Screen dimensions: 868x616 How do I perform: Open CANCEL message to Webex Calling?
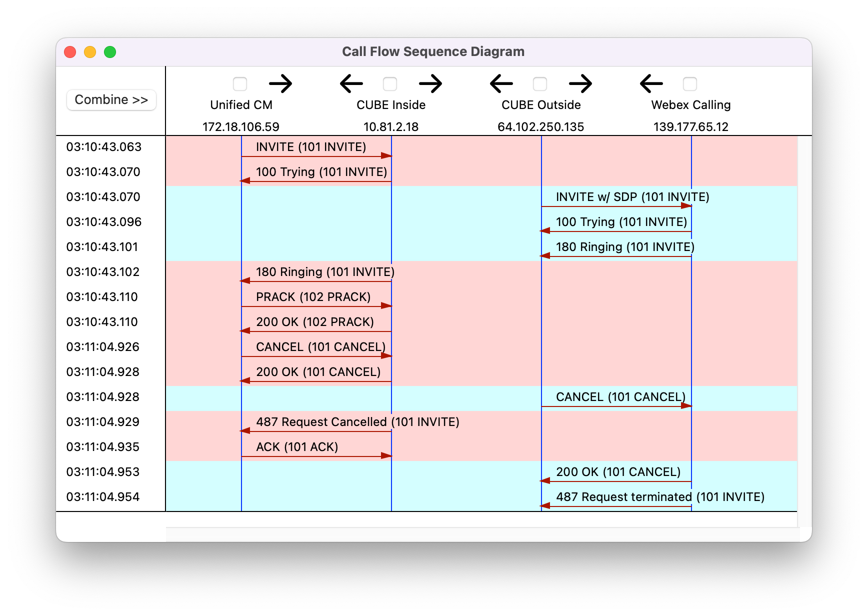click(620, 397)
